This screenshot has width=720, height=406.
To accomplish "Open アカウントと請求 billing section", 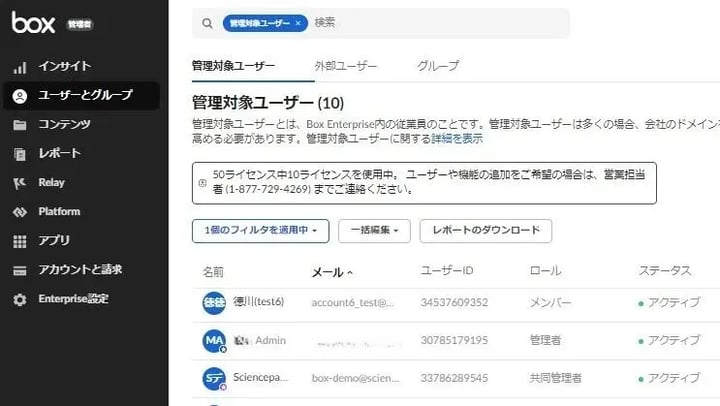I will click(79, 270).
